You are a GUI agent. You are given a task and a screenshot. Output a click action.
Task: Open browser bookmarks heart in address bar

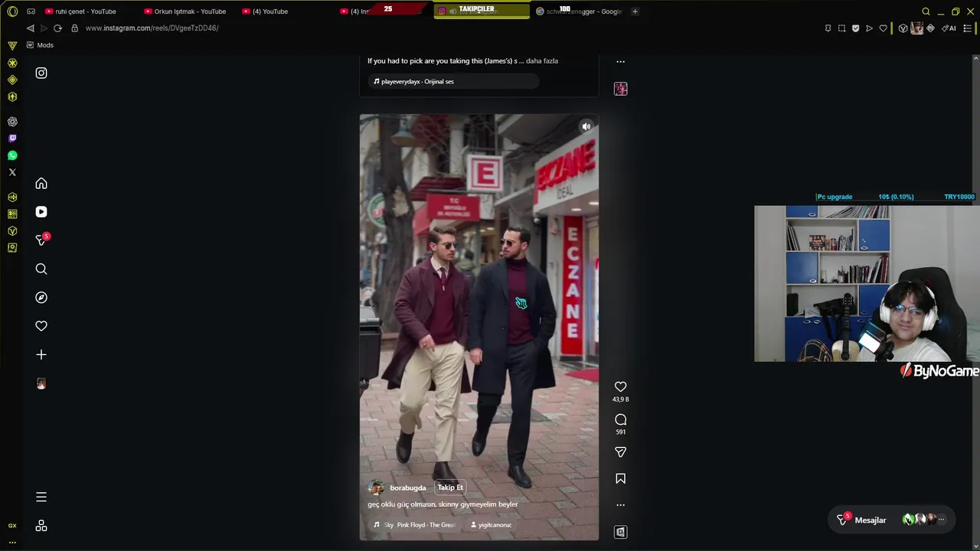(x=883, y=28)
